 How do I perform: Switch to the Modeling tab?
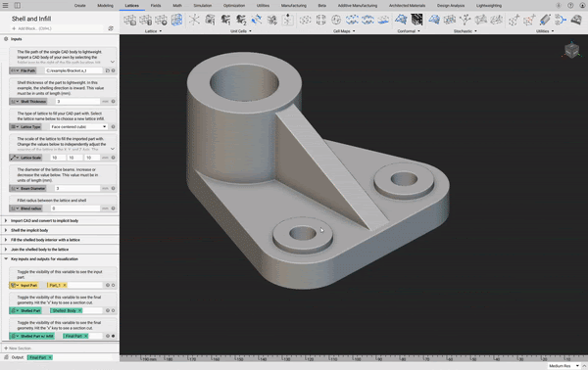click(106, 6)
